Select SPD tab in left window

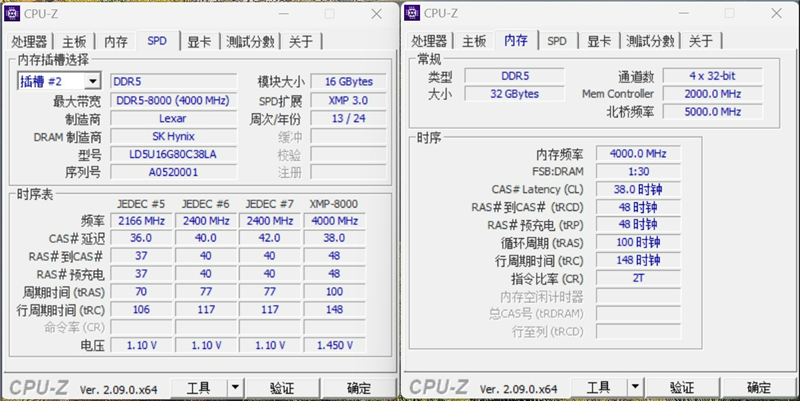[x=158, y=41]
